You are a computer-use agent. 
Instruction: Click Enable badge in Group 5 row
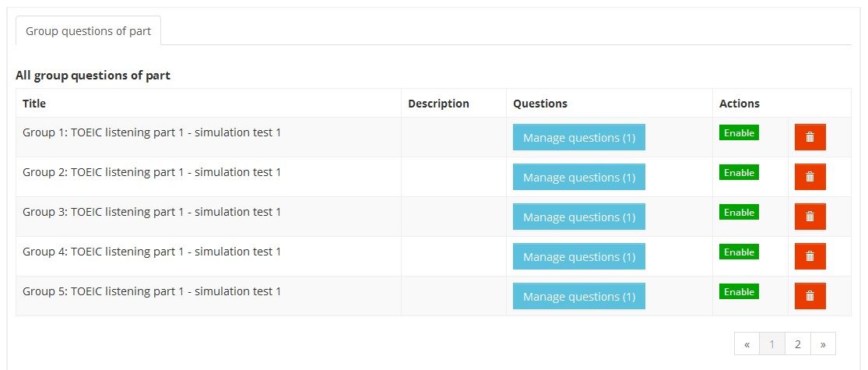tap(739, 291)
